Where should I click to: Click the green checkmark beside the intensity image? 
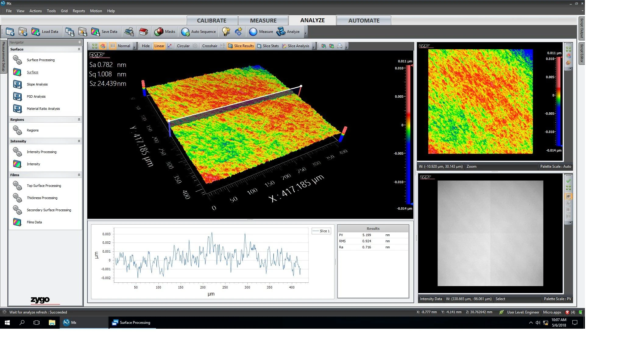click(568, 181)
